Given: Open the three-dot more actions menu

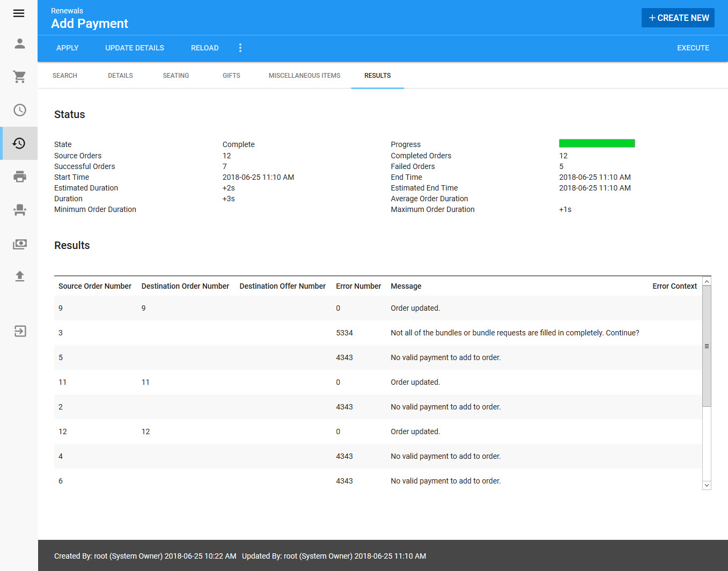Looking at the screenshot, I should pyautogui.click(x=240, y=48).
